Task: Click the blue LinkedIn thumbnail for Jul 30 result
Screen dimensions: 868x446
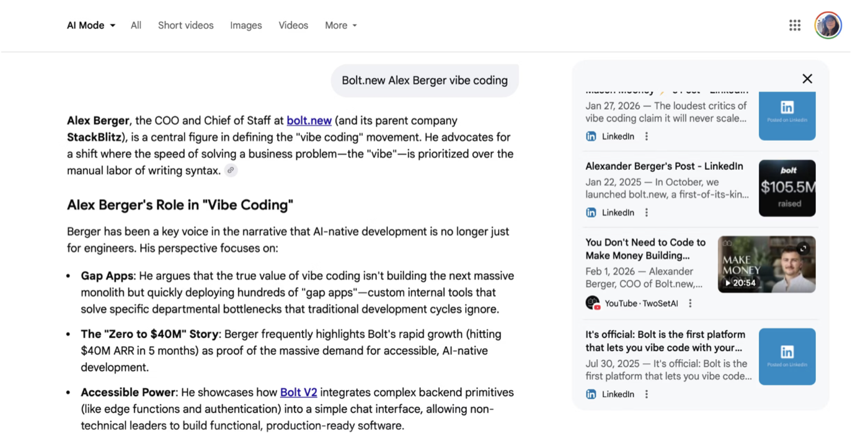Action: point(787,357)
